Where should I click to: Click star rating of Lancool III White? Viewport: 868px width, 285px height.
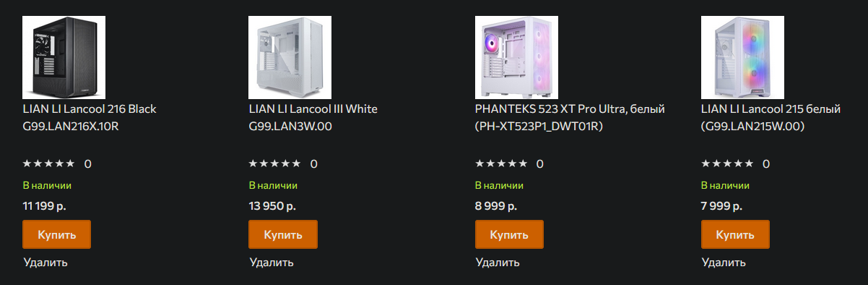(274, 163)
